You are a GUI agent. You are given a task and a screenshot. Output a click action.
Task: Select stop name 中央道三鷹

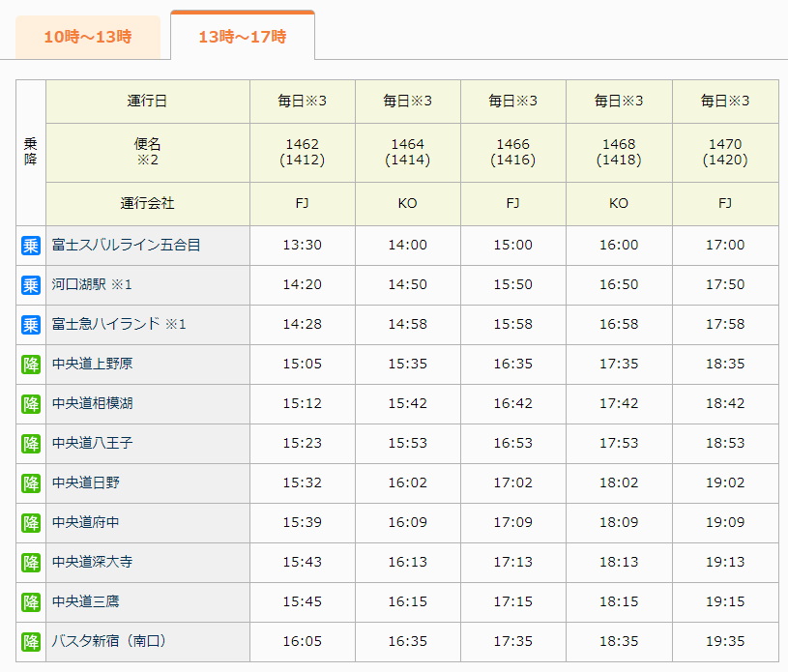pyautogui.click(x=85, y=601)
